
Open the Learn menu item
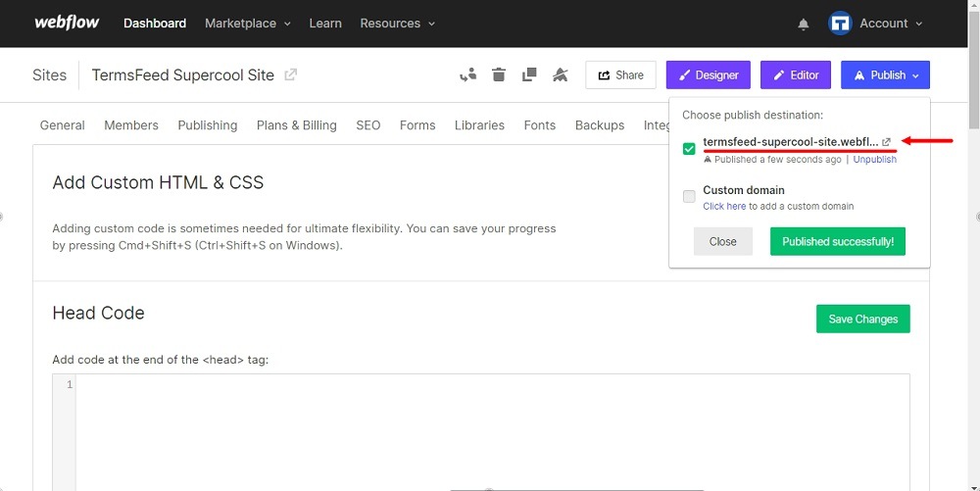click(x=325, y=24)
